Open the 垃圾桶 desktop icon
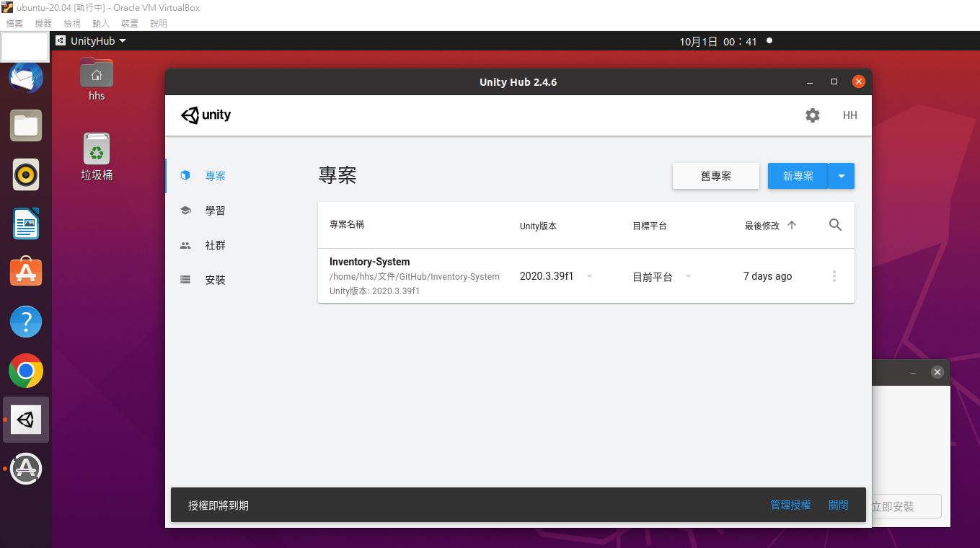Image resolution: width=980 pixels, height=548 pixels. pos(97,156)
